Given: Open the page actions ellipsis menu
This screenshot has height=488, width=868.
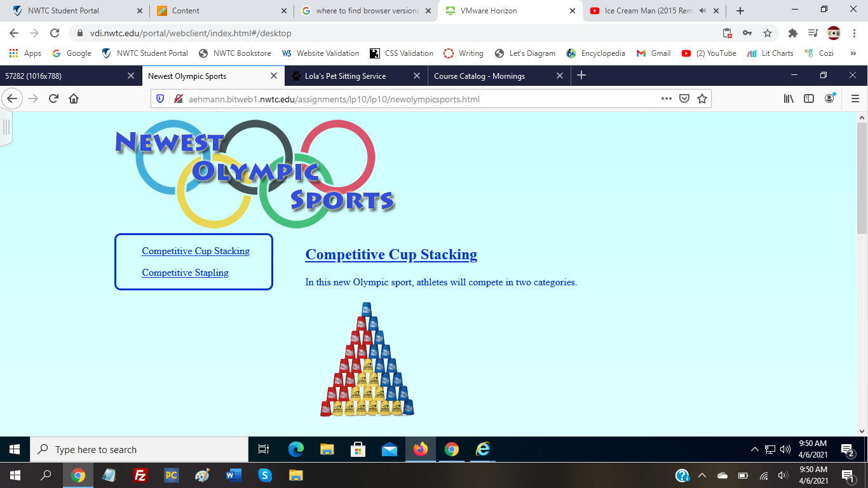Looking at the screenshot, I should (665, 98).
